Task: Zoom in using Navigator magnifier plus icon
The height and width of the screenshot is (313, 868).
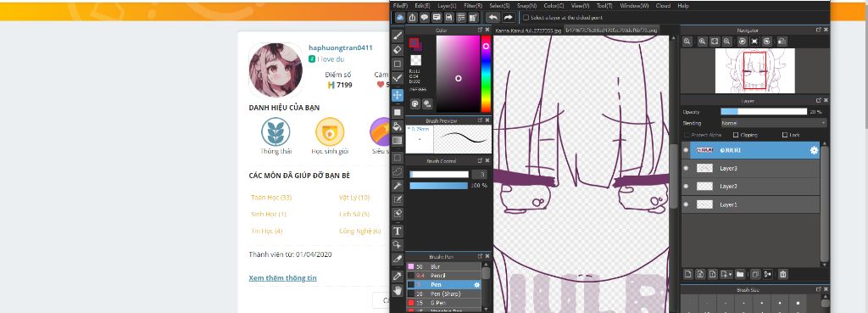Action: click(x=703, y=42)
